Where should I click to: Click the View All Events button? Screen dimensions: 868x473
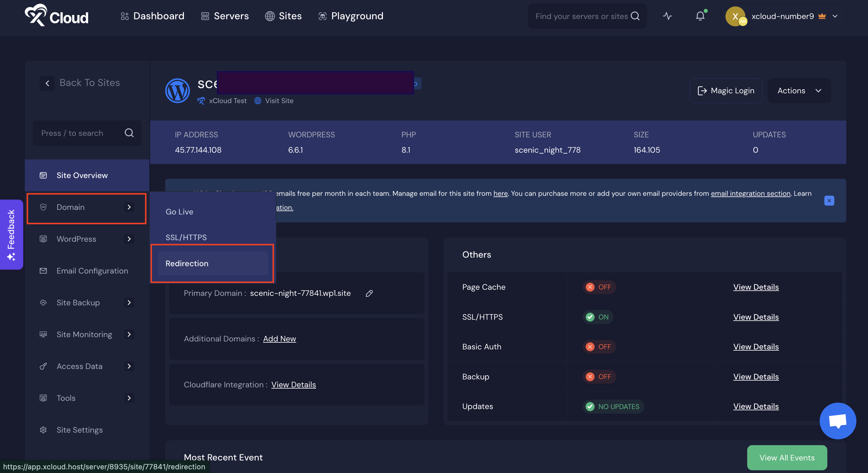tap(787, 457)
